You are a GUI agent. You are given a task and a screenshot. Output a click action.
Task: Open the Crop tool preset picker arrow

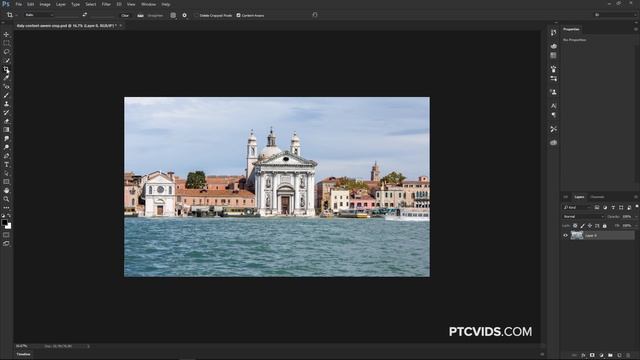(16, 15)
